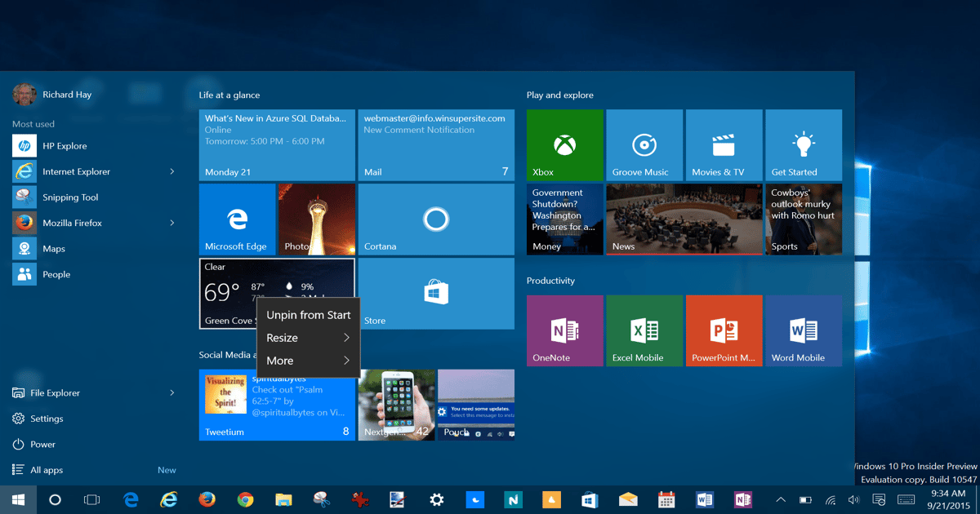The image size is (980, 514).
Task: Open the Xbox app tile
Action: 564,144
